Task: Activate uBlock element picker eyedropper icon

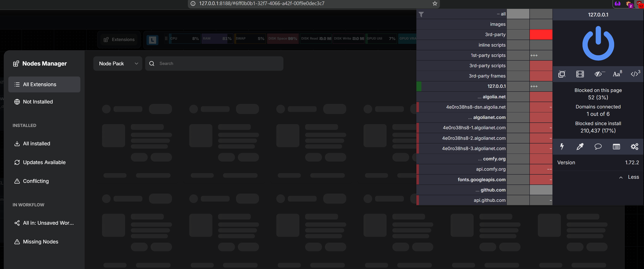Action: [580, 146]
